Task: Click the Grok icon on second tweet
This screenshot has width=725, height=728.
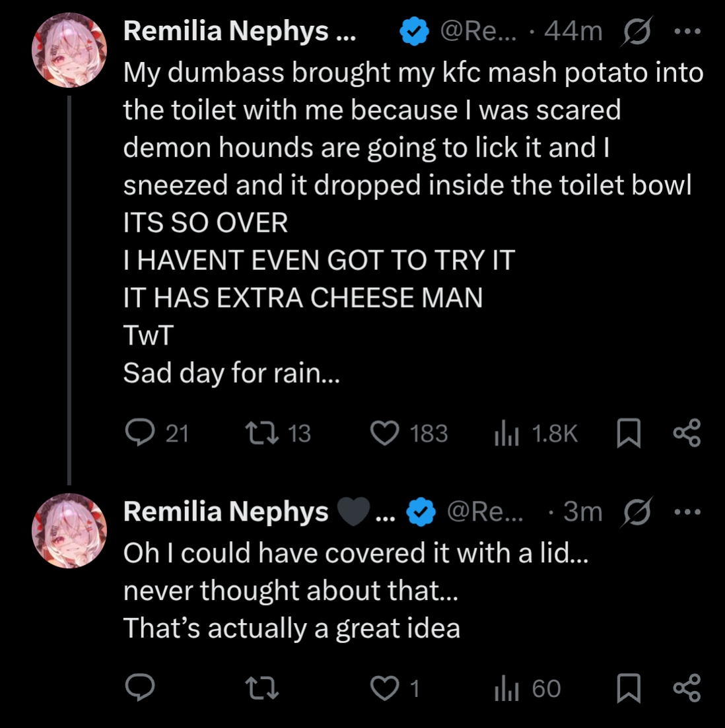Action: click(635, 512)
